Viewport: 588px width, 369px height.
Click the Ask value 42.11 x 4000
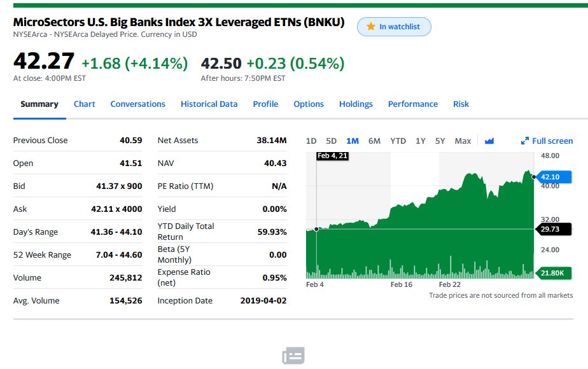point(116,209)
